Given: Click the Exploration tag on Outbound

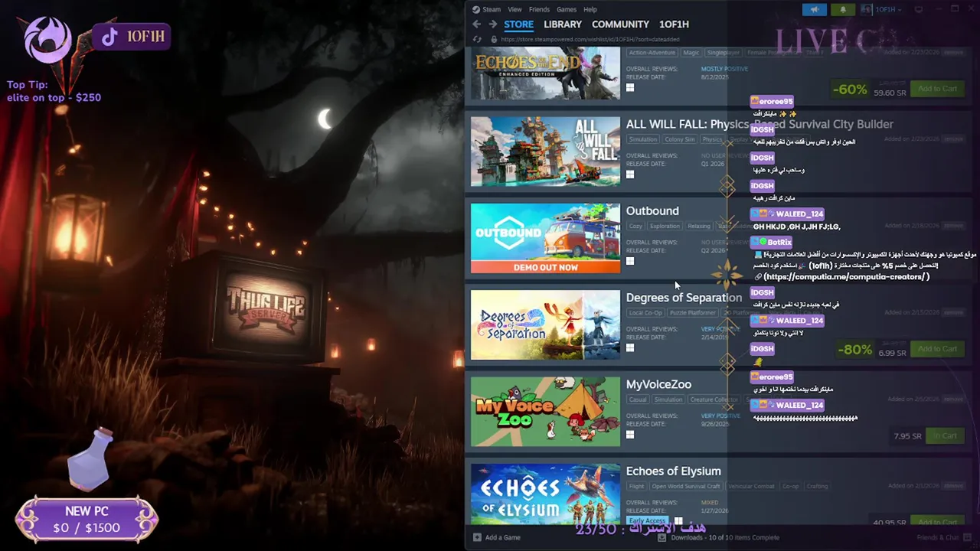Looking at the screenshot, I should 665,226.
